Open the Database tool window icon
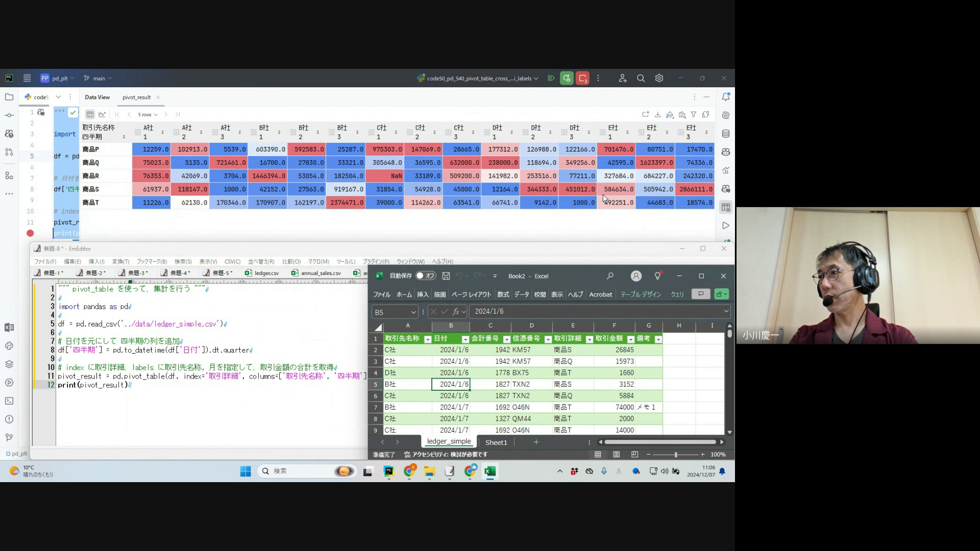The image size is (980, 551). point(725,134)
